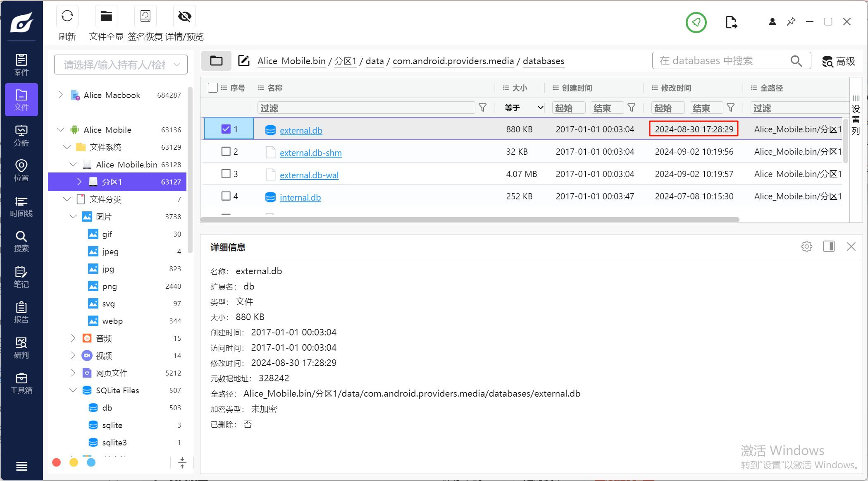Open the signature recovery (签名恢复) tool
868x481 pixels.
point(145,17)
